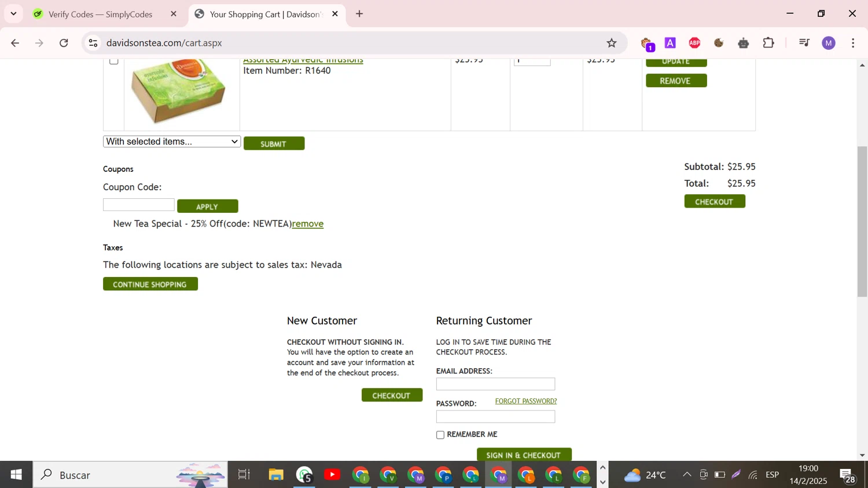Click SIGN IN & CHECKOUT button
The height and width of the screenshot is (488, 868).
pos(524,454)
